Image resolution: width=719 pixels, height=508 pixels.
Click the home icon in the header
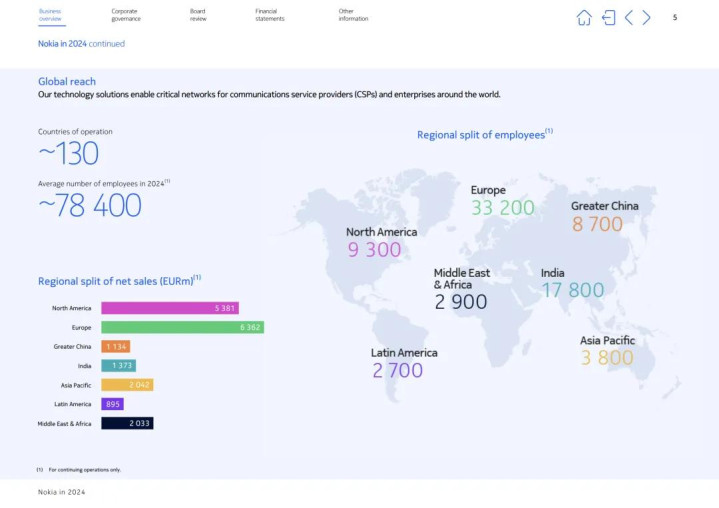(x=584, y=18)
